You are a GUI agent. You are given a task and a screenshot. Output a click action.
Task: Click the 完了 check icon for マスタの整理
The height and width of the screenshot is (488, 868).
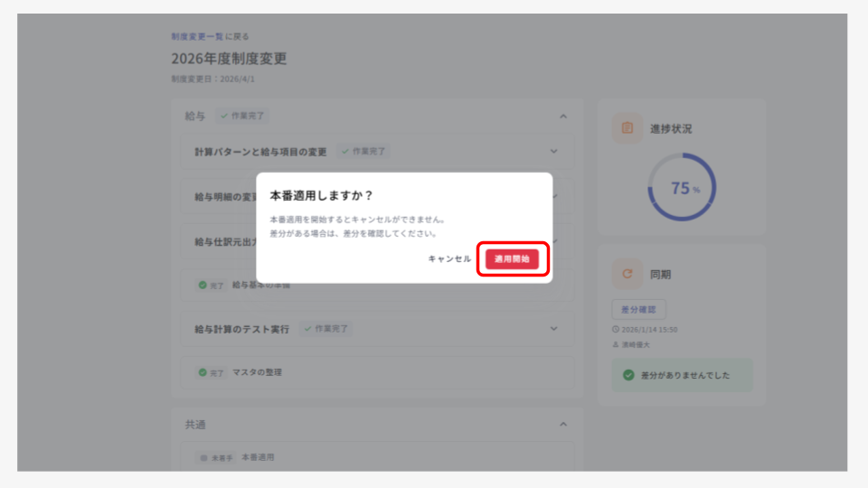(203, 372)
